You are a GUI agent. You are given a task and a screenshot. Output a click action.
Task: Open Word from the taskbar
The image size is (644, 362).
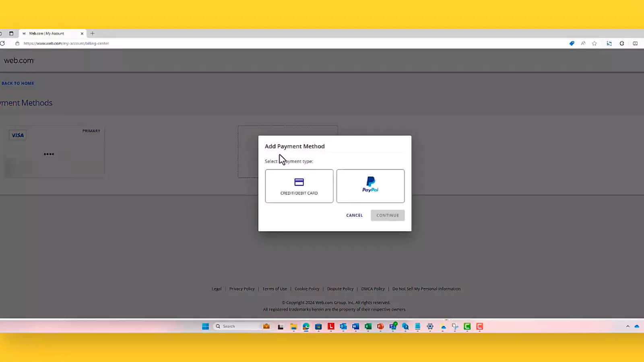[x=355, y=327]
